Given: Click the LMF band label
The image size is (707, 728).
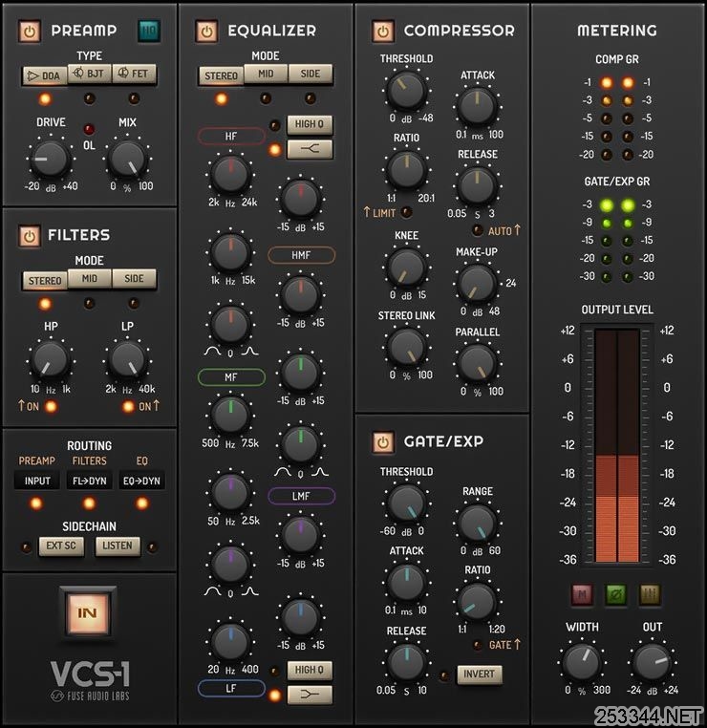Looking at the screenshot, I should [x=301, y=496].
